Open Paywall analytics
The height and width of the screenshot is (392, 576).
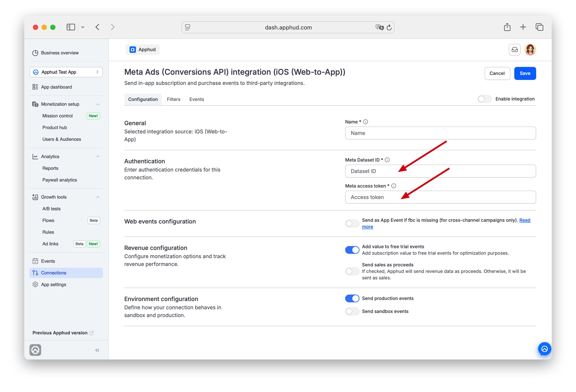coord(60,180)
